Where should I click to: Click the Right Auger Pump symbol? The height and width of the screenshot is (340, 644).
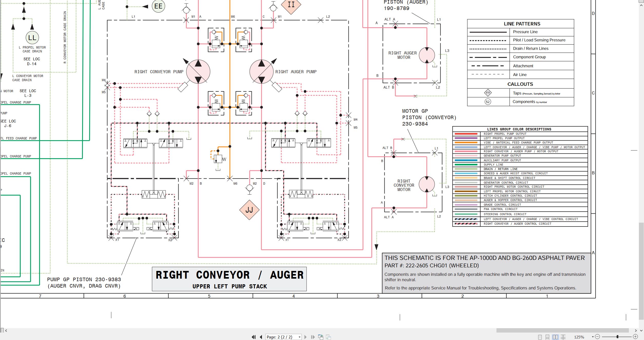coord(261,72)
